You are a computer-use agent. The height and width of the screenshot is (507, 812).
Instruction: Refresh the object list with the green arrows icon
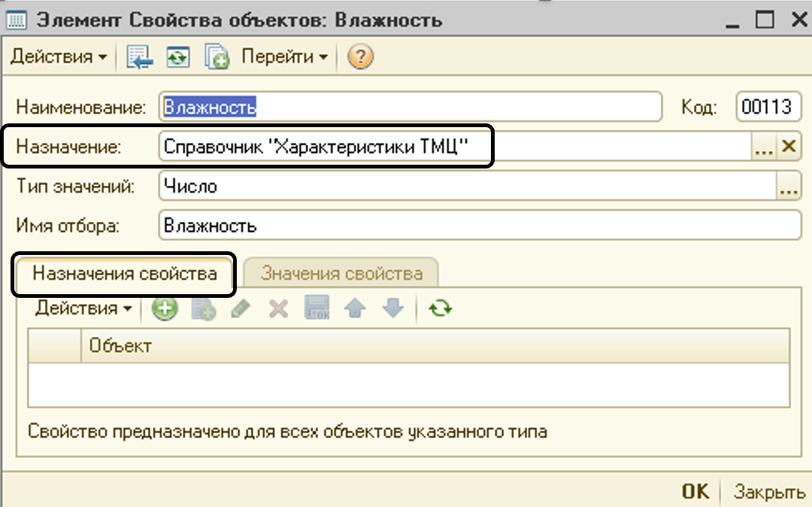(x=441, y=308)
